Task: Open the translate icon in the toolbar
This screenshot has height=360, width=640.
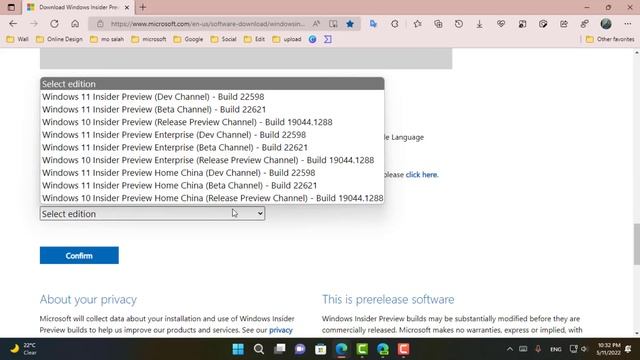Action: pos(373,24)
